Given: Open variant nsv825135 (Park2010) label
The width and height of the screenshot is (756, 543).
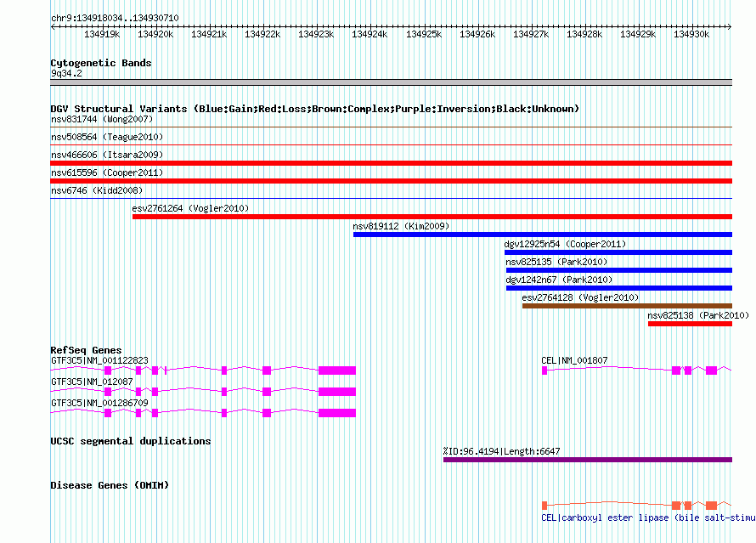Looking at the screenshot, I should 556,262.
